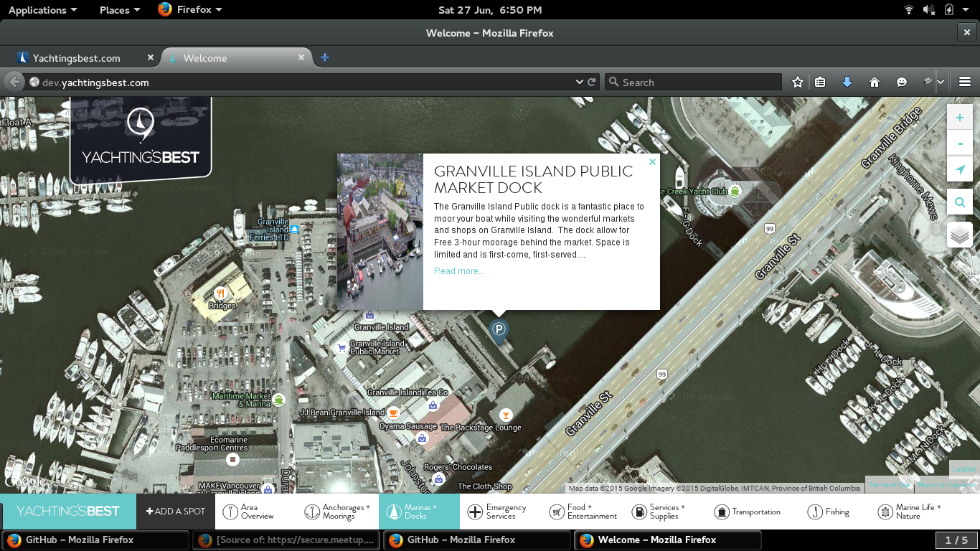Open the map layers control
980x551 pixels.
[960, 235]
